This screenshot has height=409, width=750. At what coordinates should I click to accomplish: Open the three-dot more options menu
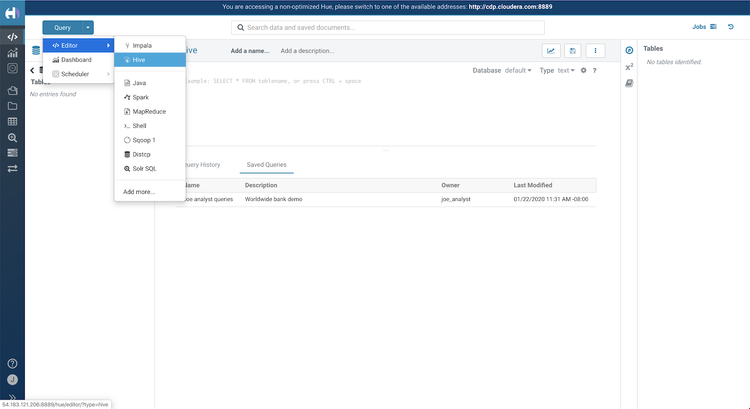595,51
